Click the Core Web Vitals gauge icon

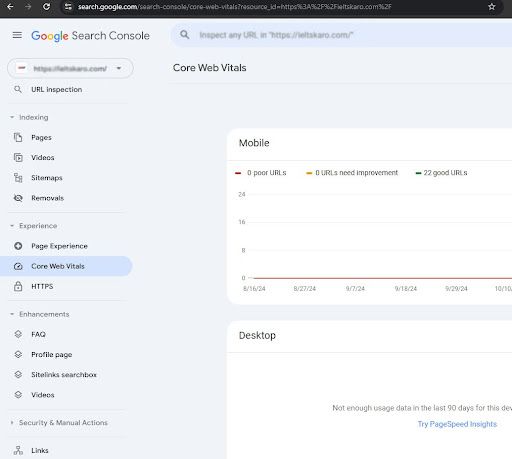click(18, 266)
